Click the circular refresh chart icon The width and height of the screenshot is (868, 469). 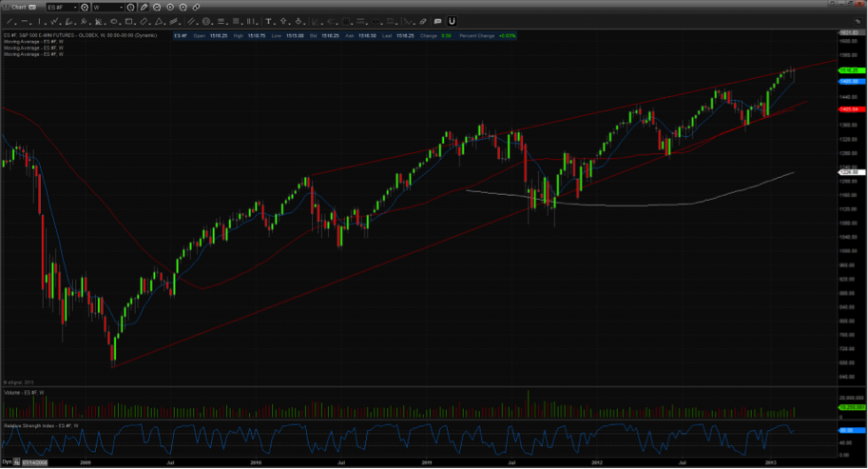[157, 8]
